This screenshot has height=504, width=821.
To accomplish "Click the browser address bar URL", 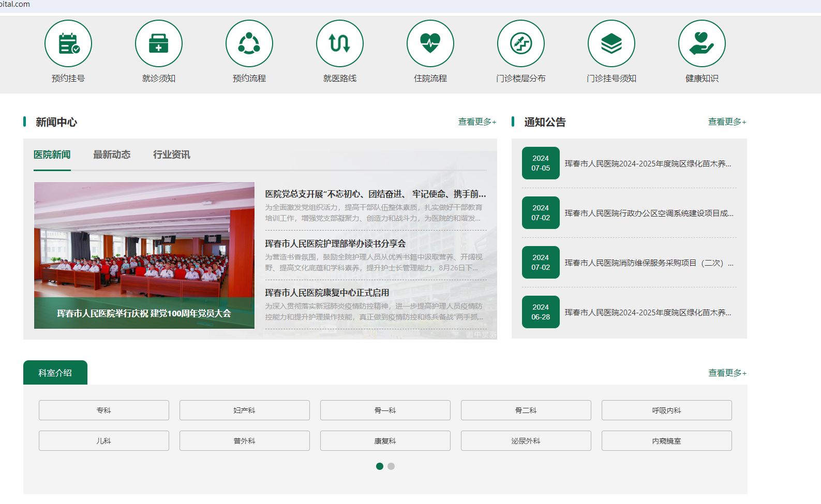I will 15,4.
